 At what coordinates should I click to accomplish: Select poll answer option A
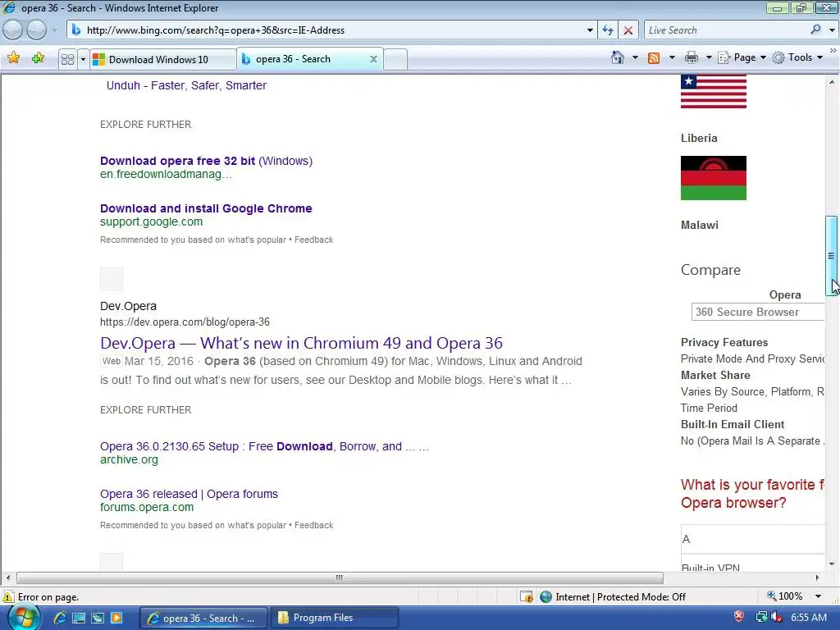[753, 539]
